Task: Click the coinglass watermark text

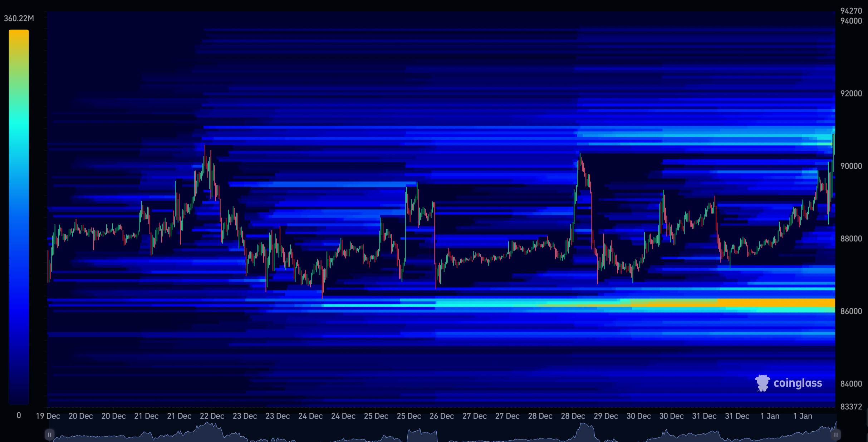Action: tap(797, 383)
